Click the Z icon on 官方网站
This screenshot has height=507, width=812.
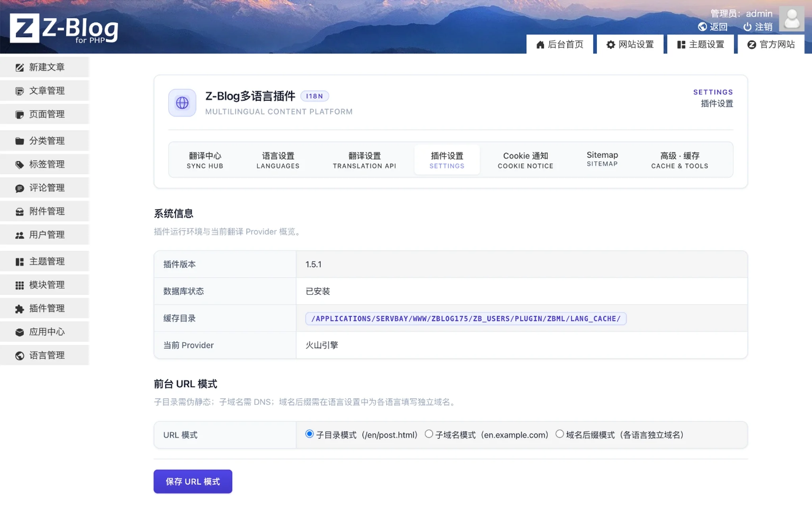pyautogui.click(x=751, y=44)
